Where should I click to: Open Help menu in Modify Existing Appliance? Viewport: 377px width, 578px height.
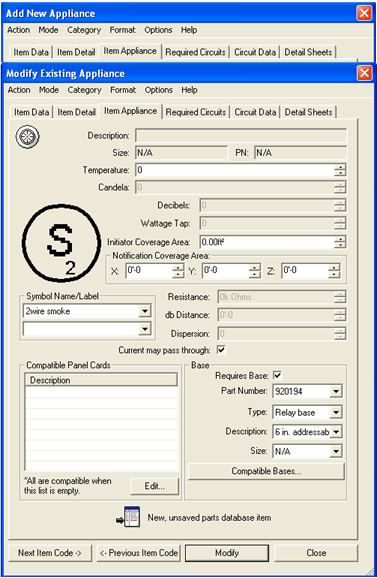pyautogui.click(x=189, y=90)
